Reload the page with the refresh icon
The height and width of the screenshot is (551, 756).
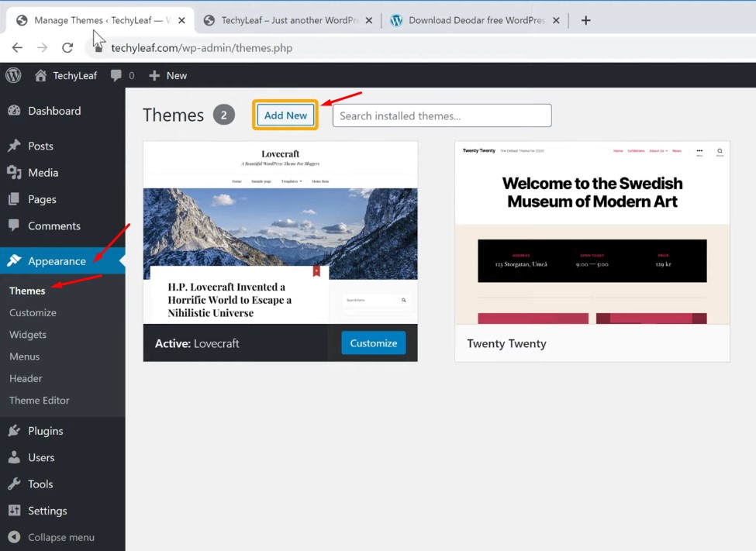[67, 47]
